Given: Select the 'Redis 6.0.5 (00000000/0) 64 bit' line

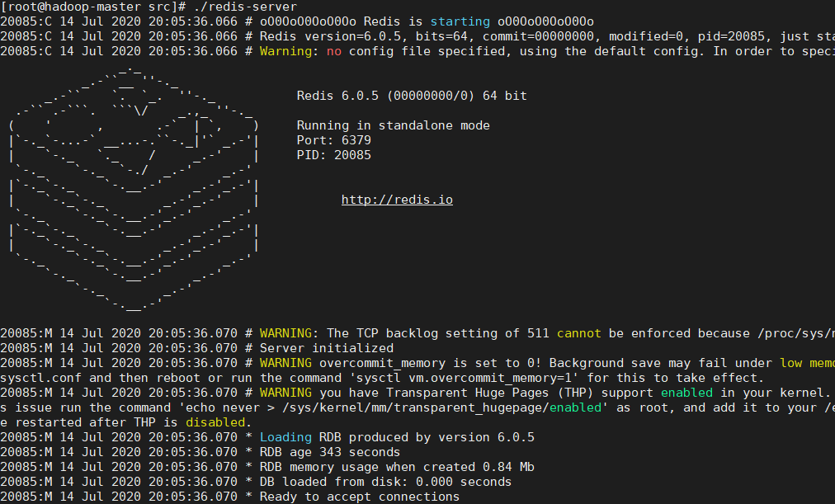Looking at the screenshot, I should (412, 95).
